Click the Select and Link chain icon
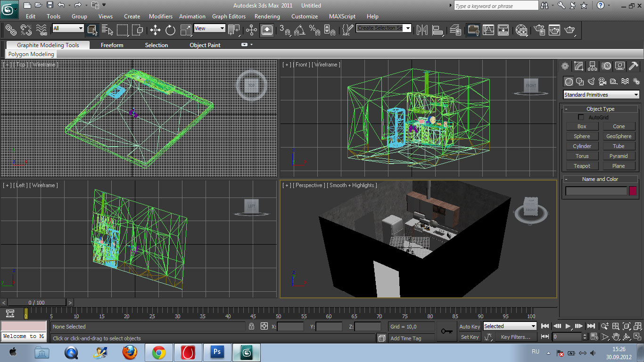 click(x=10, y=30)
